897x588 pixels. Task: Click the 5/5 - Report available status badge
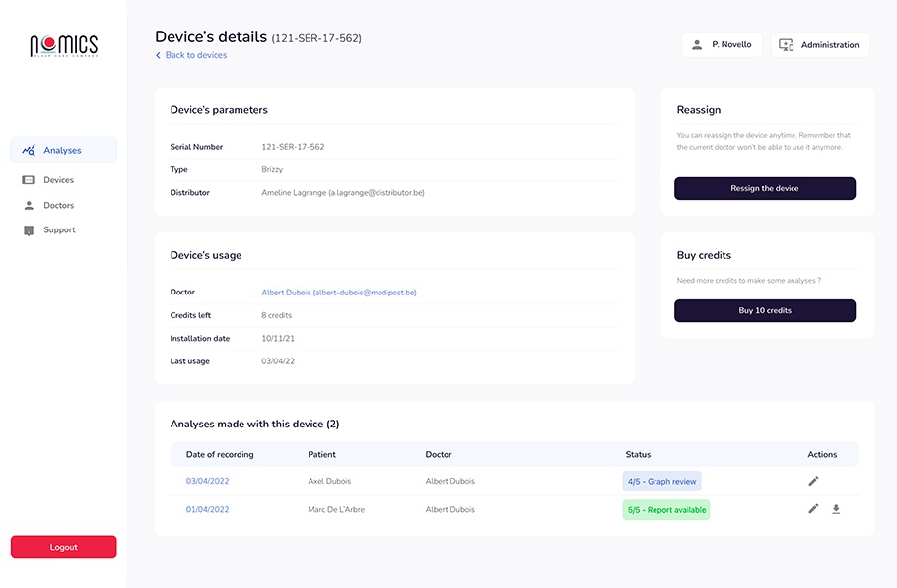coord(665,510)
